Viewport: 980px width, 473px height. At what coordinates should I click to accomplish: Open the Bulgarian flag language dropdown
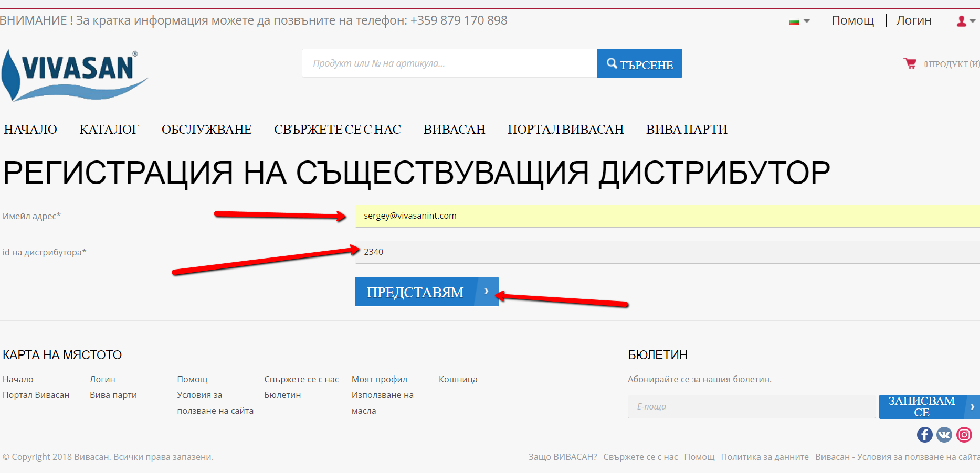click(x=799, y=21)
